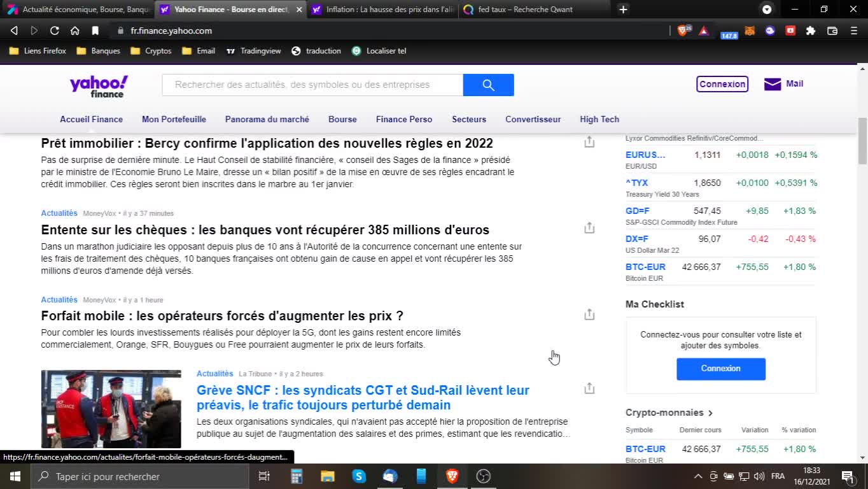Switch to the Actualité économique tab
Image resolution: width=868 pixels, height=489 pixels.
click(x=78, y=10)
